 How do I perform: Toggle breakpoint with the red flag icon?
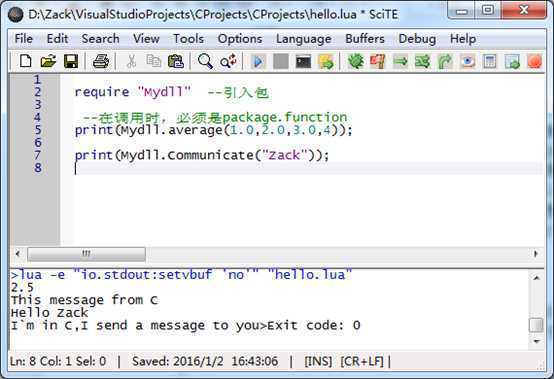378,61
